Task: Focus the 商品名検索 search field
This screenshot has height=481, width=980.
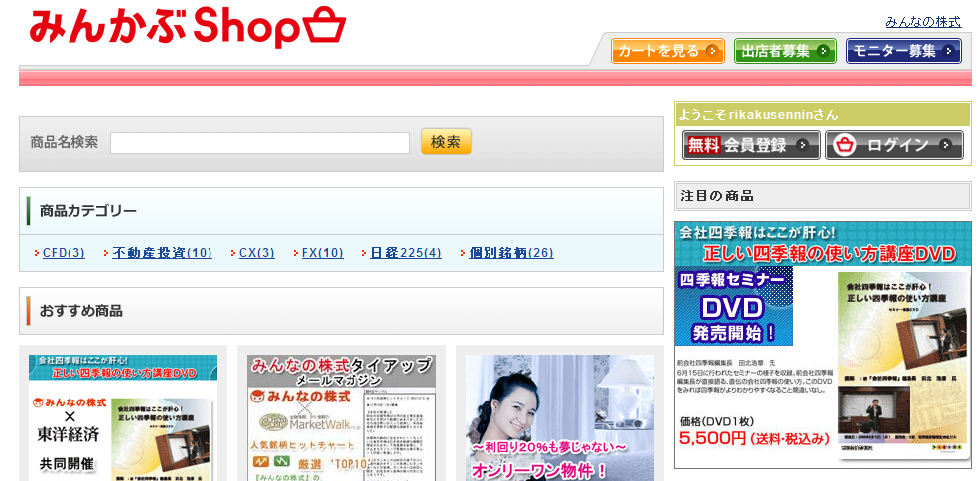Action: click(260, 143)
